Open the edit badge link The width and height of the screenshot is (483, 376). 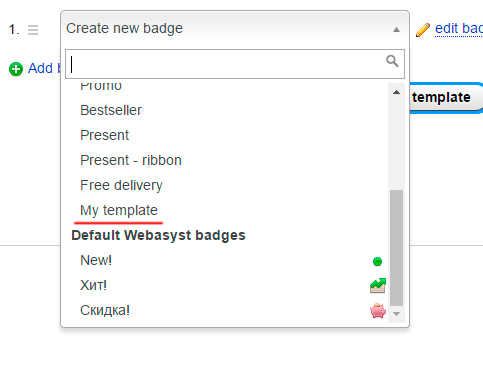coord(459,29)
